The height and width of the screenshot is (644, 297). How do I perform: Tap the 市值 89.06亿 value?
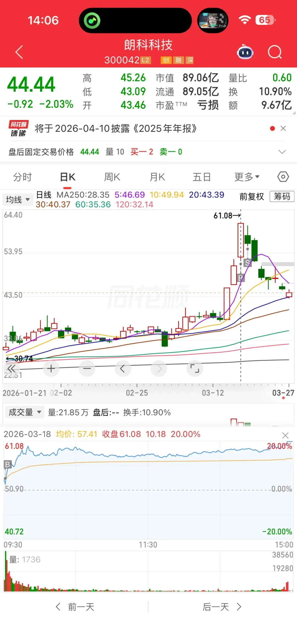click(x=201, y=78)
